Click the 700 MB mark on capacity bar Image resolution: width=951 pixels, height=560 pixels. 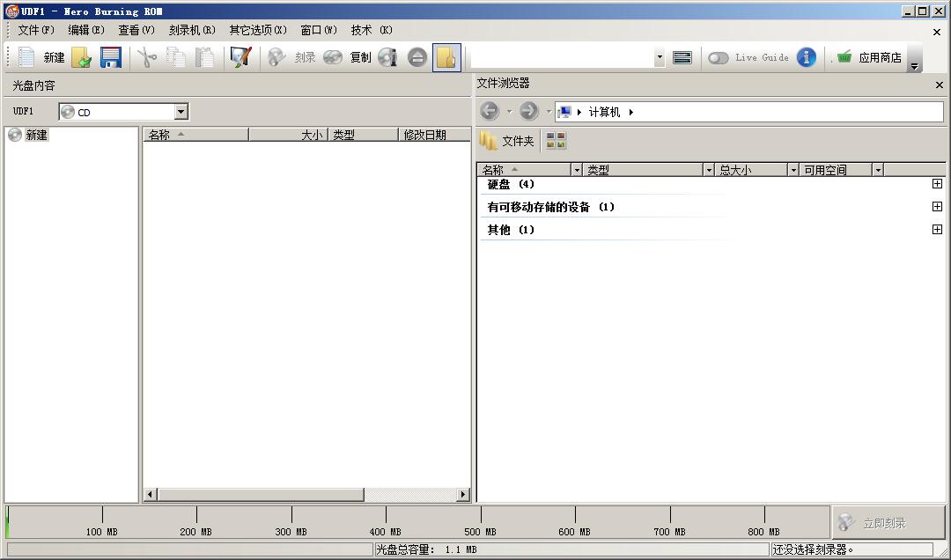[669, 532]
